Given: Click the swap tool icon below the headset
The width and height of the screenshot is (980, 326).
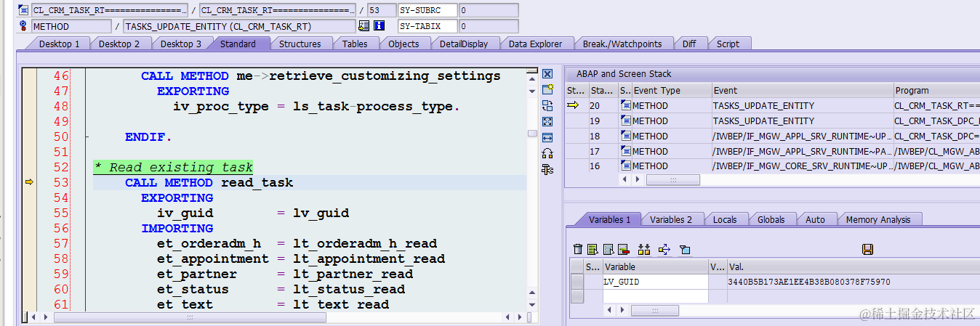Looking at the screenshot, I should coord(547,169).
